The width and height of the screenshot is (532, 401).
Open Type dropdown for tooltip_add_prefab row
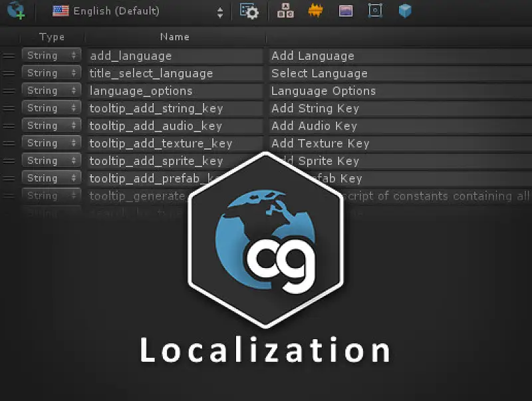(52, 178)
